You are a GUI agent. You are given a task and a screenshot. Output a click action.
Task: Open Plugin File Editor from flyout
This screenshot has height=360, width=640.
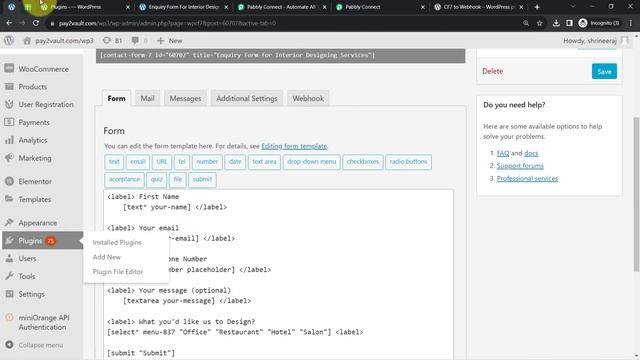[118, 271]
